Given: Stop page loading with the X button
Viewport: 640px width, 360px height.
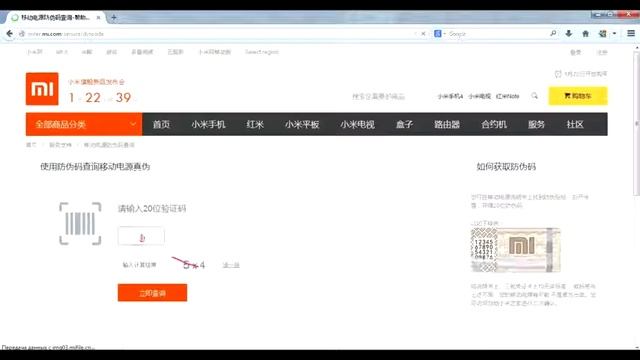Looking at the screenshot, I should click(423, 33).
